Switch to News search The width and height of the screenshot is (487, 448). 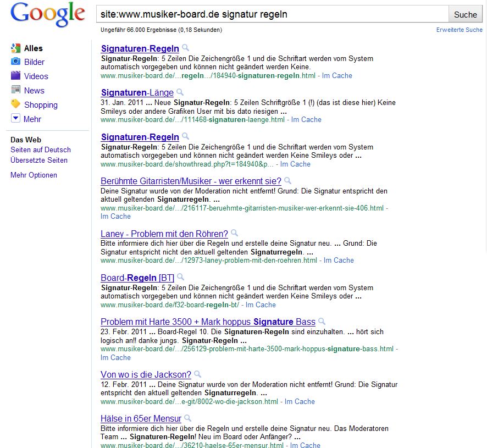[34, 90]
